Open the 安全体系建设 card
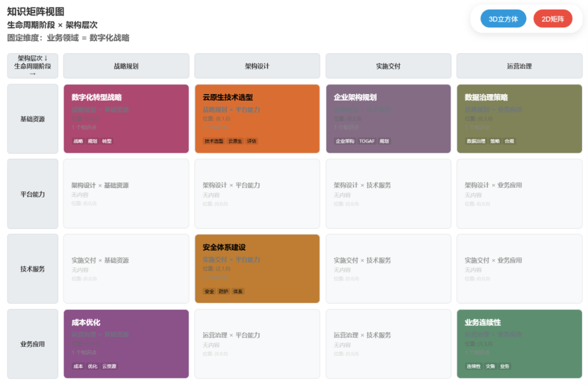Image resolution: width=588 pixels, height=385 pixels. point(257,269)
